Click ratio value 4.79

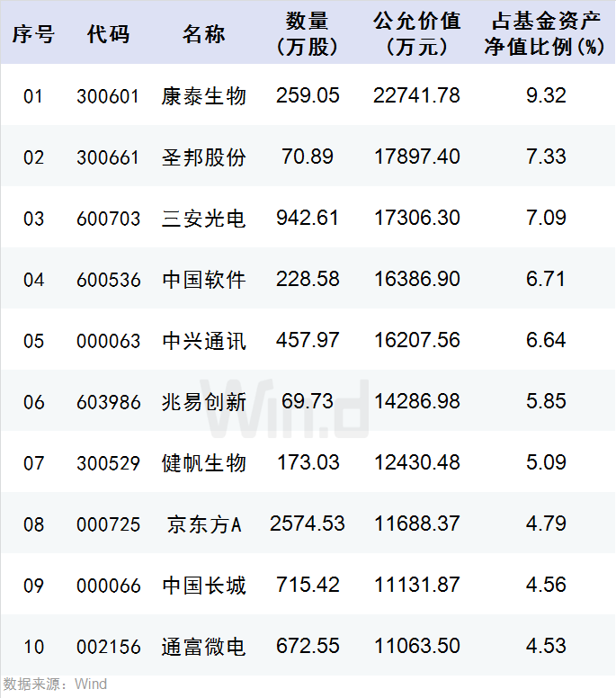coord(546,523)
